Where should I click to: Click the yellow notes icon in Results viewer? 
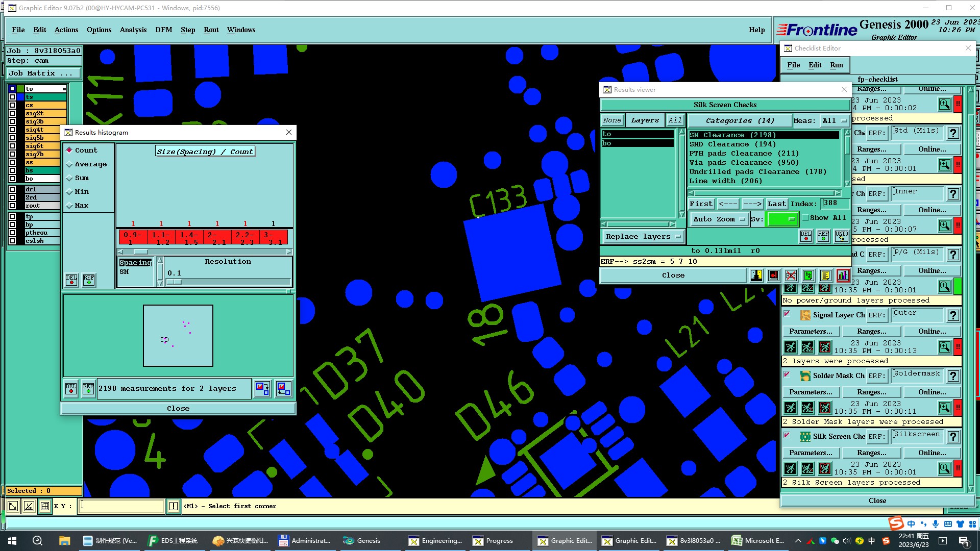point(825,276)
